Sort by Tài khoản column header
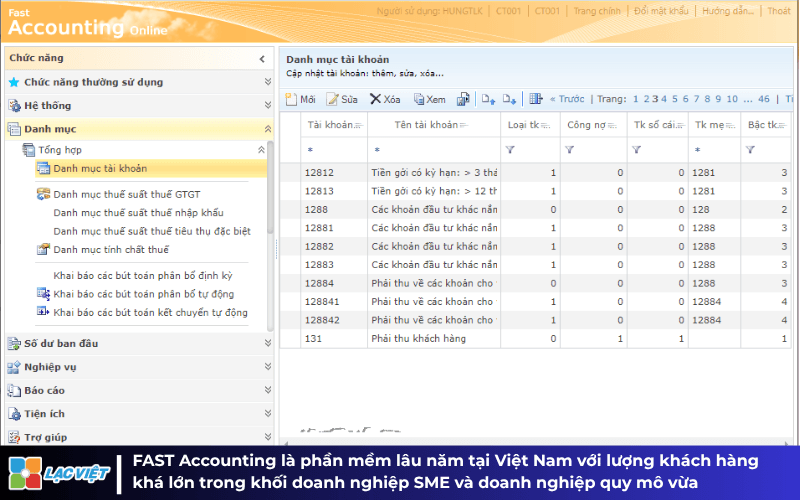The image size is (800, 500). 334,125
